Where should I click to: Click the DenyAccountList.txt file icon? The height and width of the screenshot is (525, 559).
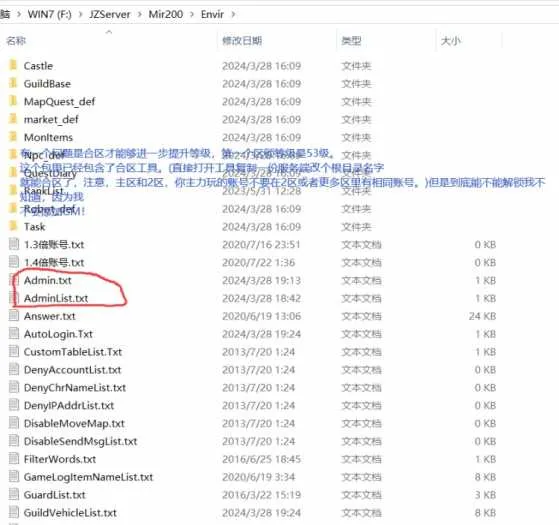(14, 369)
